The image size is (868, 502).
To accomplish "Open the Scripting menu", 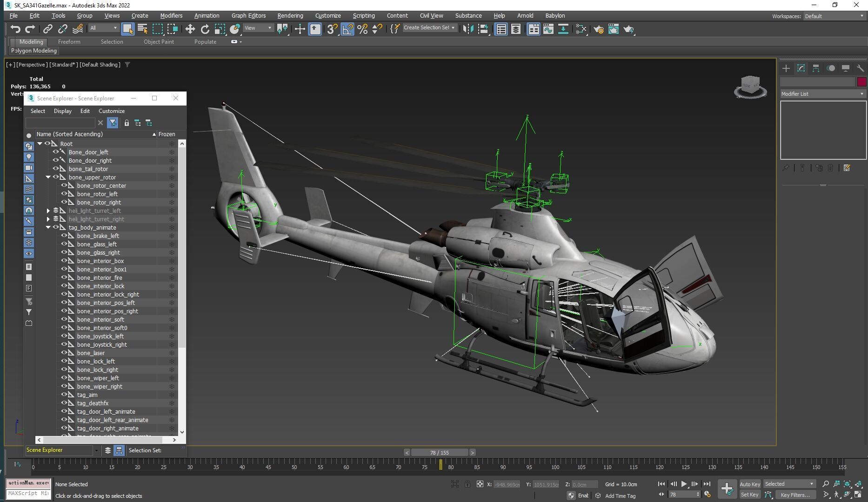I will pos(364,16).
